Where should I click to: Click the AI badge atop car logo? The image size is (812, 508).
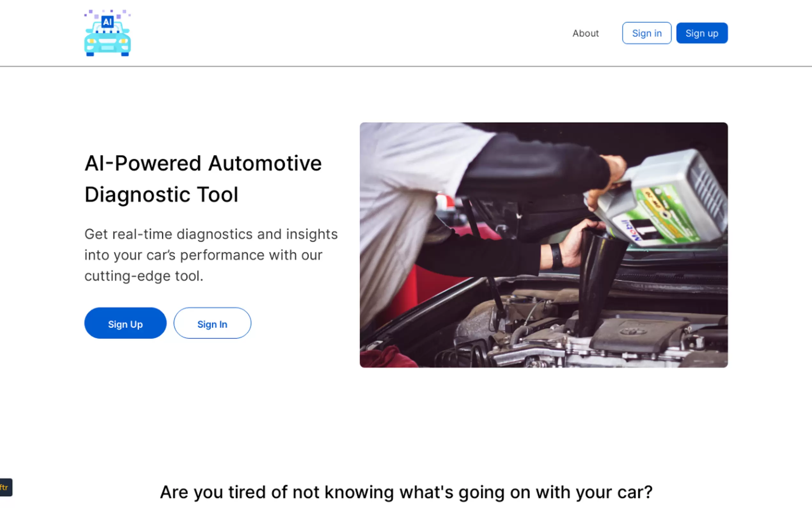click(107, 22)
